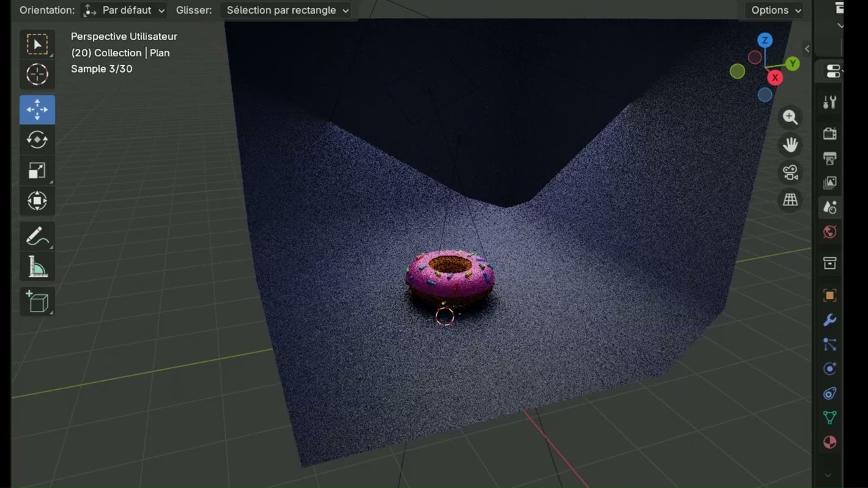
Task: Click the negative X axis gizmo circle
Action: (x=755, y=58)
